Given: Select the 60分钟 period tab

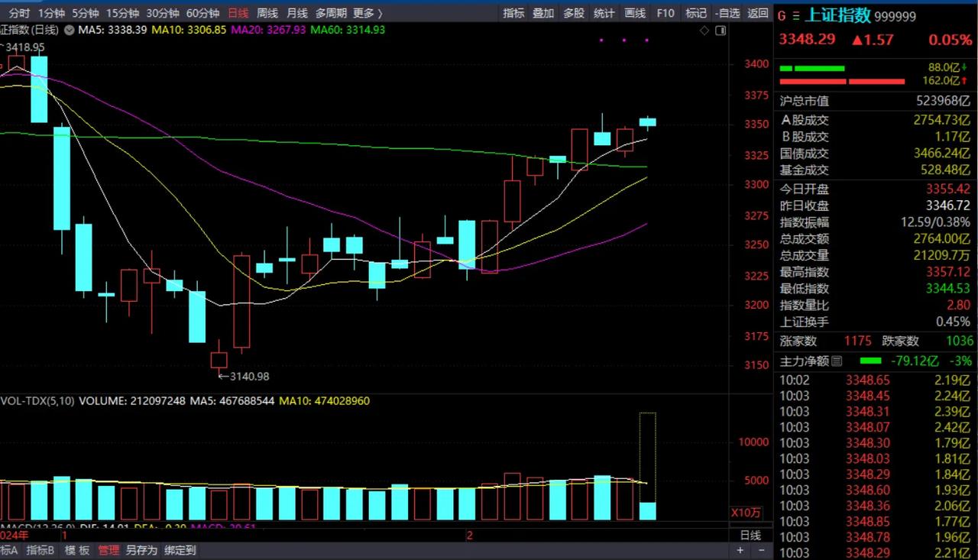Looking at the screenshot, I should [x=202, y=13].
